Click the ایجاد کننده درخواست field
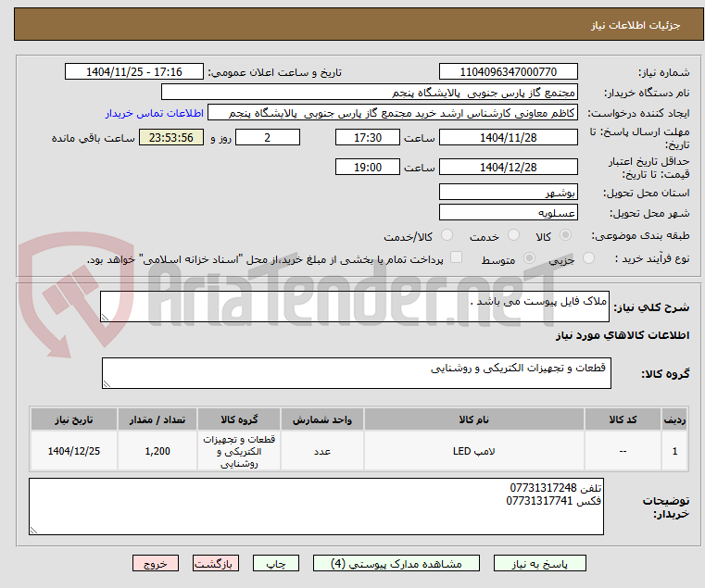The height and width of the screenshot is (588, 705). [393, 113]
